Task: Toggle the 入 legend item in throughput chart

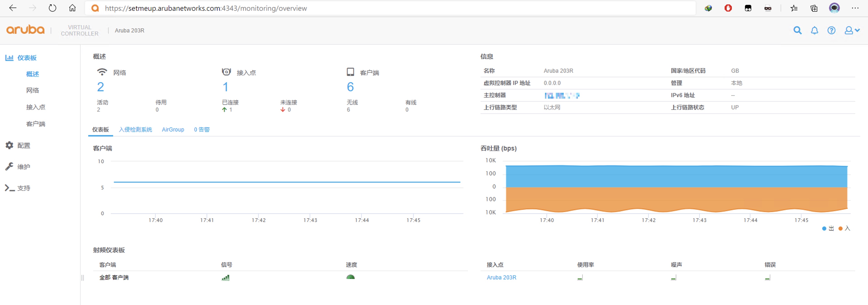Action: coord(844,229)
